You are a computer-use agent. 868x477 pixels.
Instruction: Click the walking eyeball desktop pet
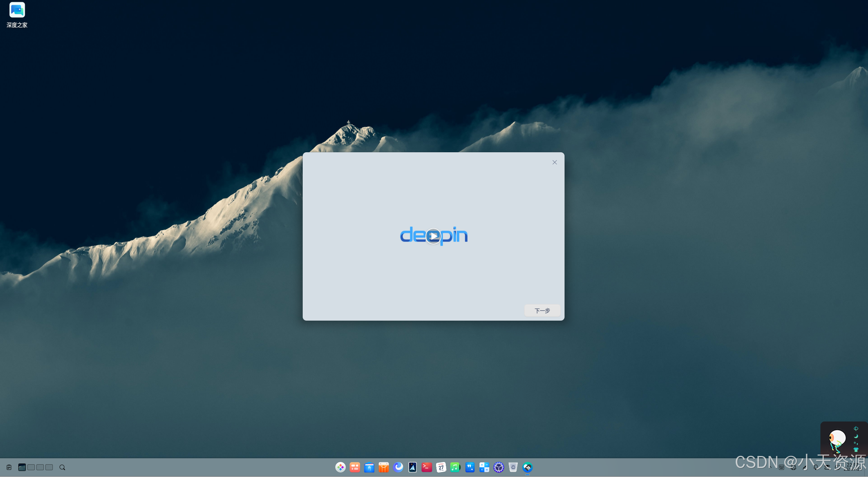click(x=837, y=441)
